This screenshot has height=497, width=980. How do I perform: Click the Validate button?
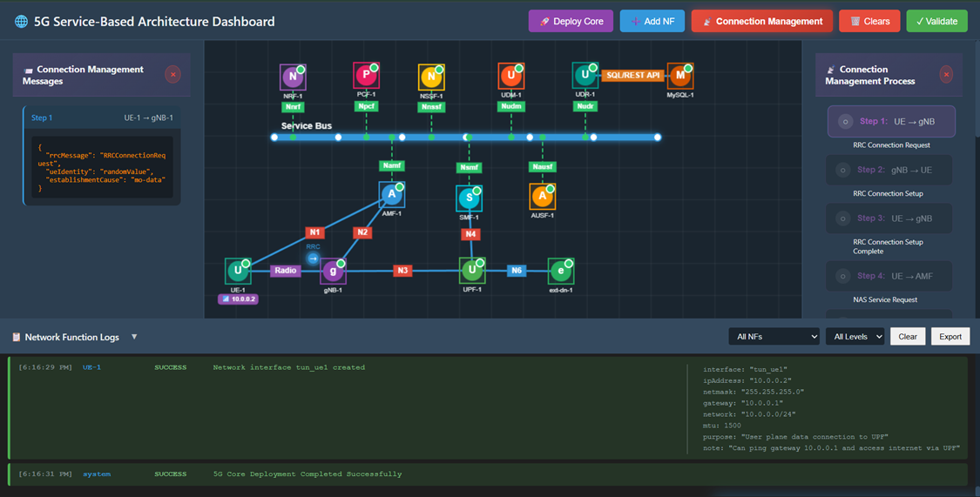pyautogui.click(x=936, y=21)
